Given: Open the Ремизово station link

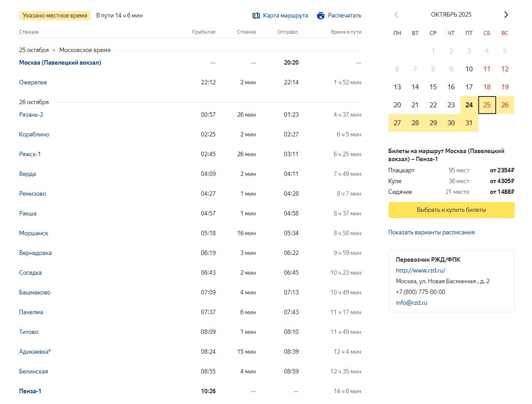Looking at the screenshot, I should [33, 193].
